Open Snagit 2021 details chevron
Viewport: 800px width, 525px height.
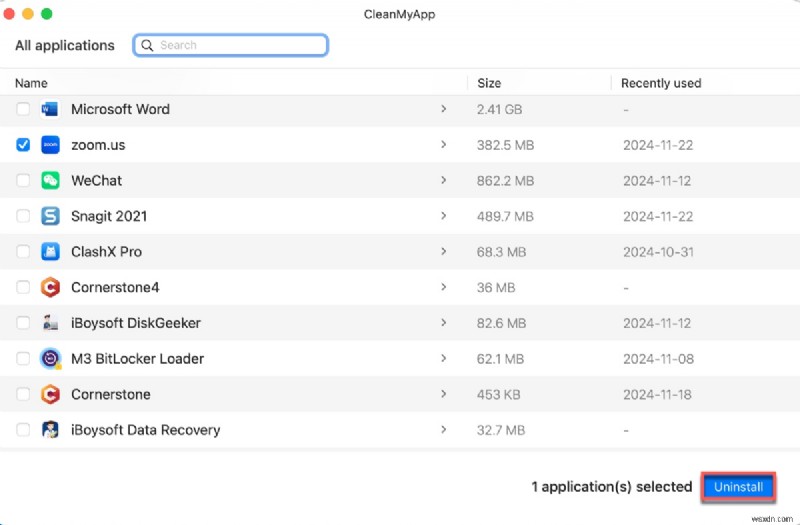click(443, 216)
